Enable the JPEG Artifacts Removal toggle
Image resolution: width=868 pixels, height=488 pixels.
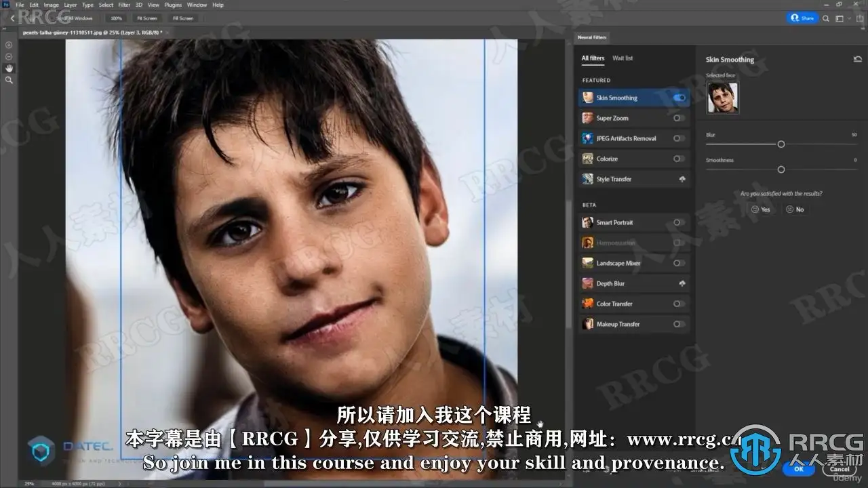tap(679, 138)
